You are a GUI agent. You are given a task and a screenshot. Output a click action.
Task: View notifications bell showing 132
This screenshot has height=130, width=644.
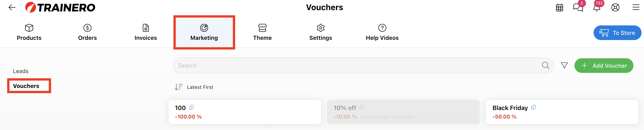pos(597,7)
